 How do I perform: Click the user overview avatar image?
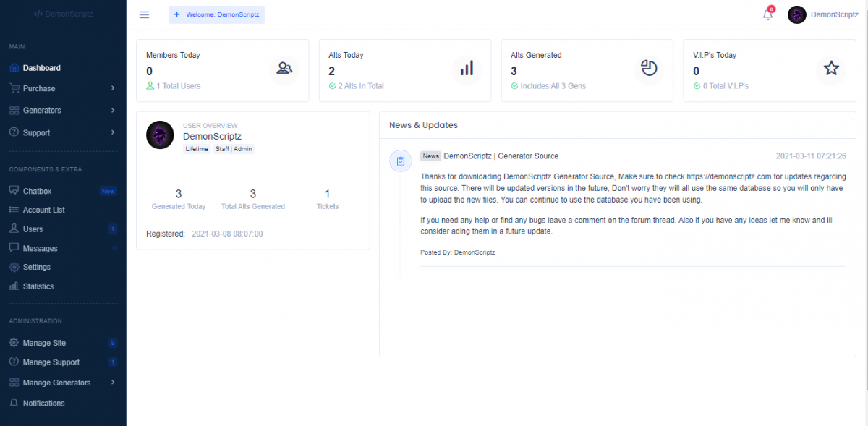point(160,135)
